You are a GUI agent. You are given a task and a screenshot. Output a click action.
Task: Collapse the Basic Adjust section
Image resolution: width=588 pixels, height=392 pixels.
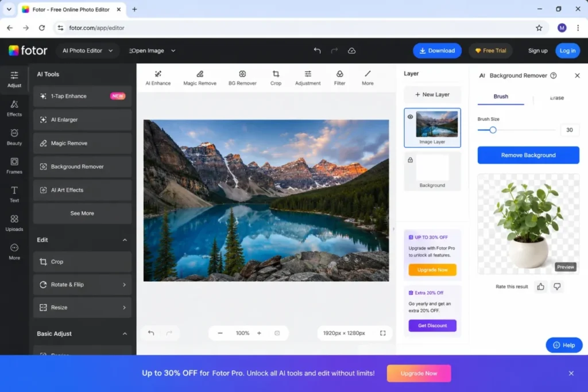click(x=125, y=333)
